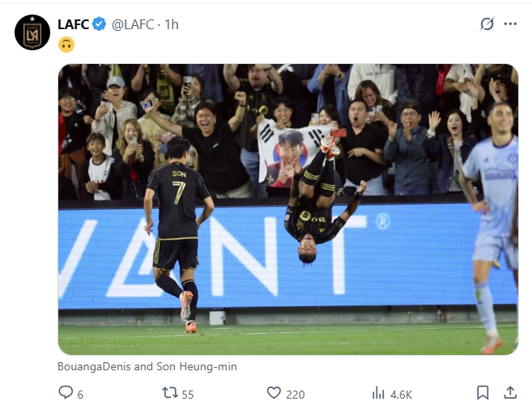Click the 1h post timestamp

coord(172,24)
